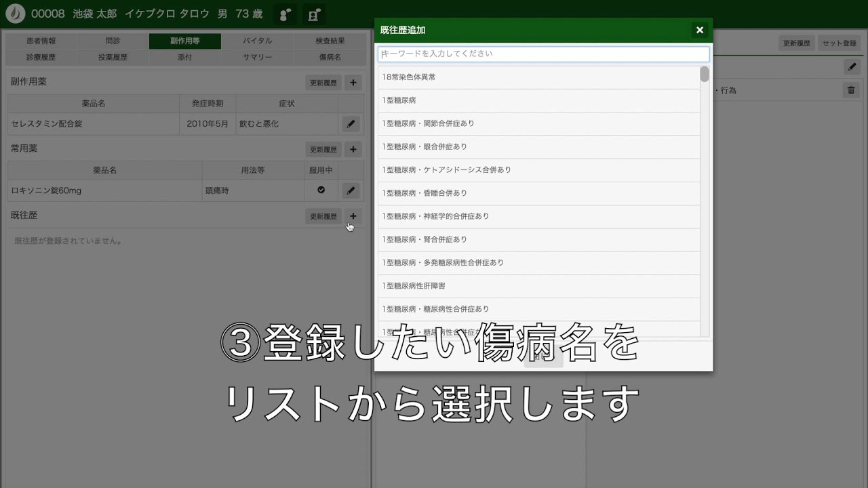This screenshot has width=868, height=488.
Task: Select 1型糖尿病・糖尿病性合併症あり
Action: coord(539,309)
